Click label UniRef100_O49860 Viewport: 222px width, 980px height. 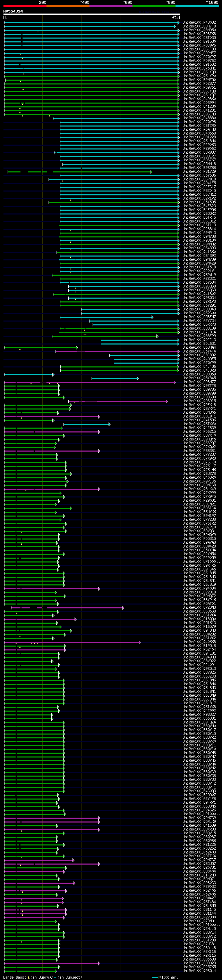(x=199, y=99)
